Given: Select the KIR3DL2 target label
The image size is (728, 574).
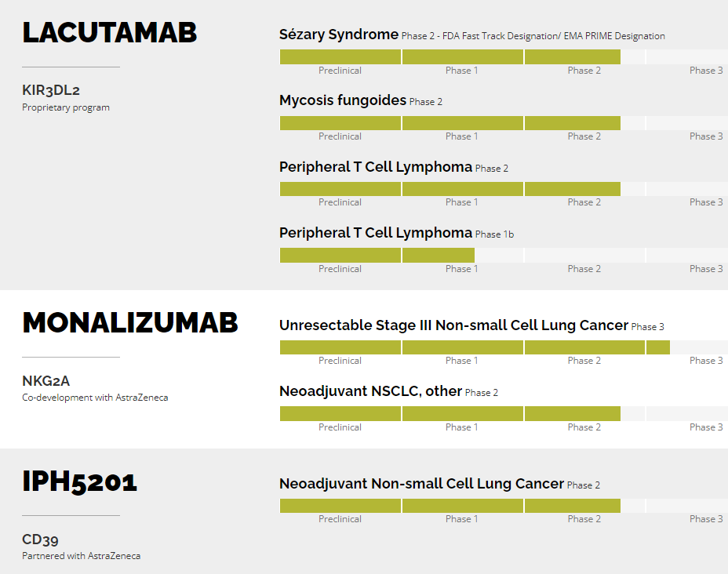Looking at the screenshot, I should click(51, 90).
